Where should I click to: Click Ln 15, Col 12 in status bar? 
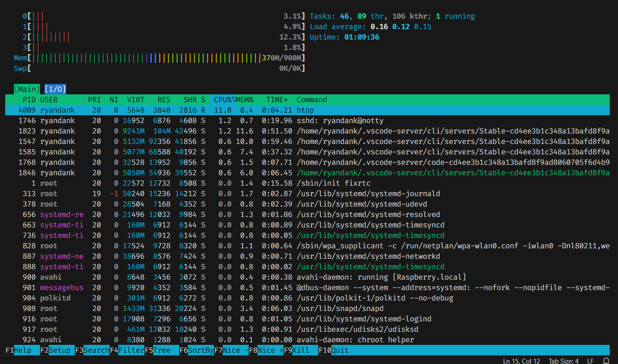[x=521, y=361]
